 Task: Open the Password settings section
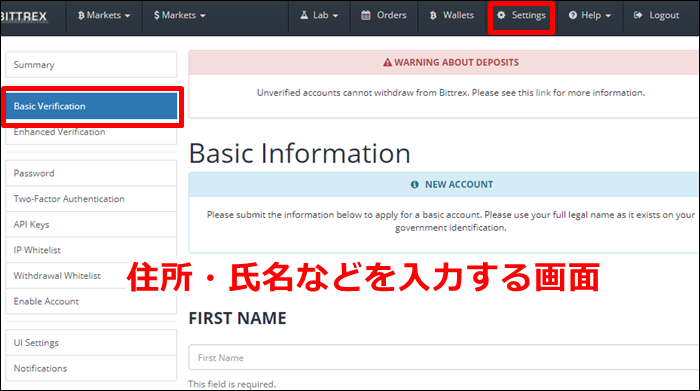(91, 173)
